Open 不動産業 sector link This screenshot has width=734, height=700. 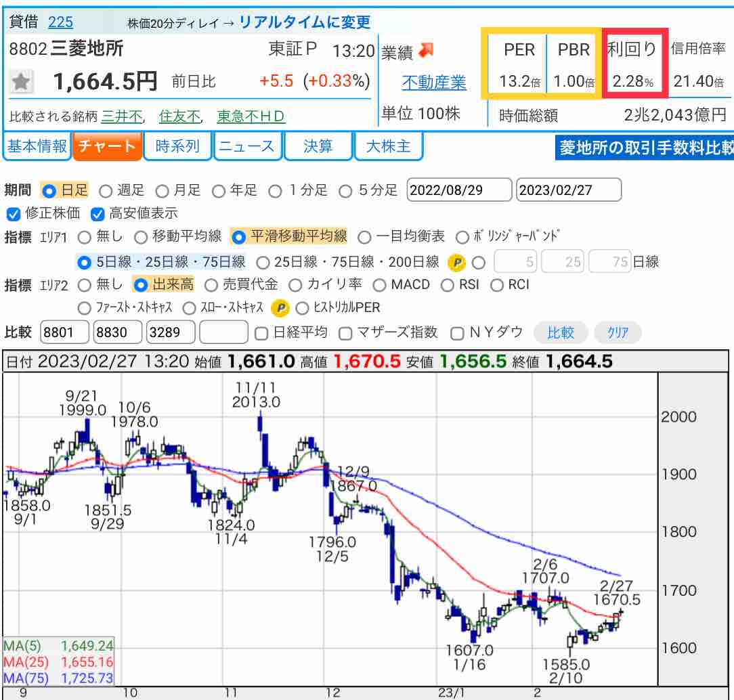pos(434,83)
